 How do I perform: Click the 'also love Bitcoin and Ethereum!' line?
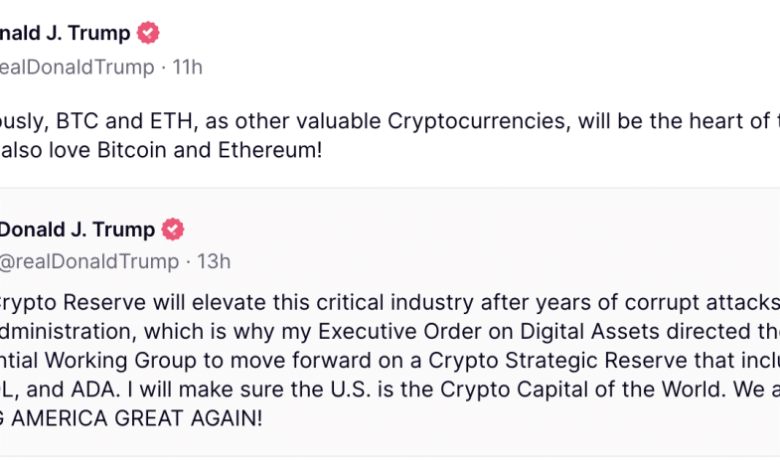(x=161, y=150)
